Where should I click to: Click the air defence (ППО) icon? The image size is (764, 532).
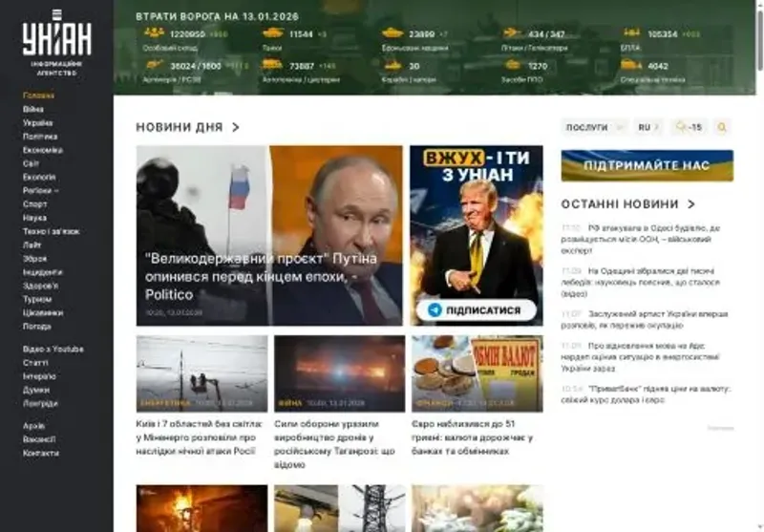point(513,65)
